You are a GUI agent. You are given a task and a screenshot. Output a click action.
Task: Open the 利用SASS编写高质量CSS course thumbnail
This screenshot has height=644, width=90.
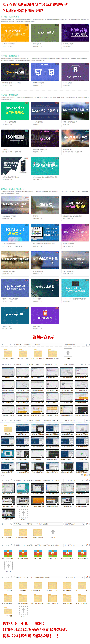tap(75, 111)
